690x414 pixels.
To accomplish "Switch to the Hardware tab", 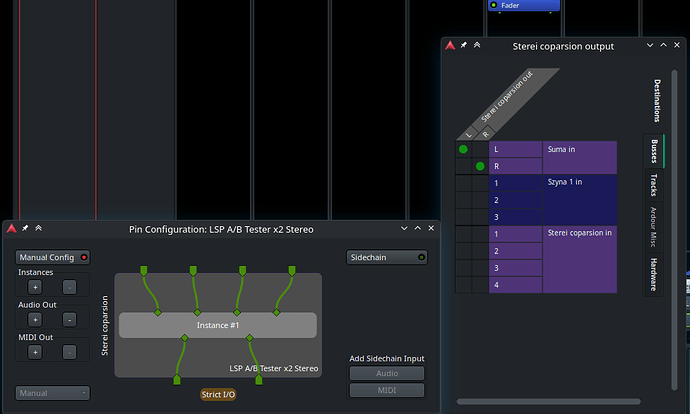I will [x=654, y=274].
